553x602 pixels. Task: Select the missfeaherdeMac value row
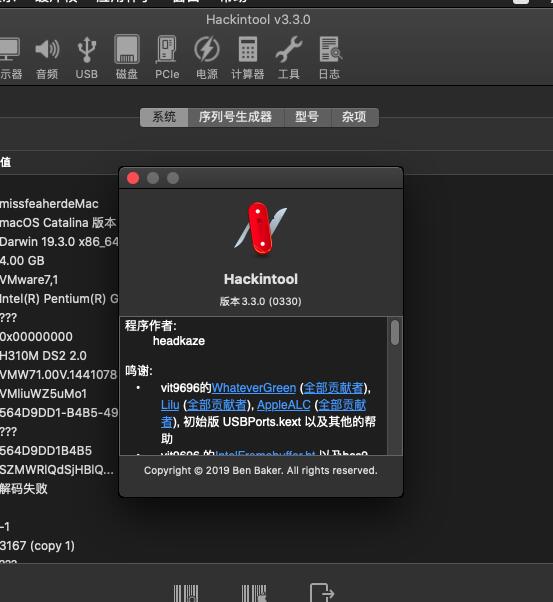click(49, 204)
